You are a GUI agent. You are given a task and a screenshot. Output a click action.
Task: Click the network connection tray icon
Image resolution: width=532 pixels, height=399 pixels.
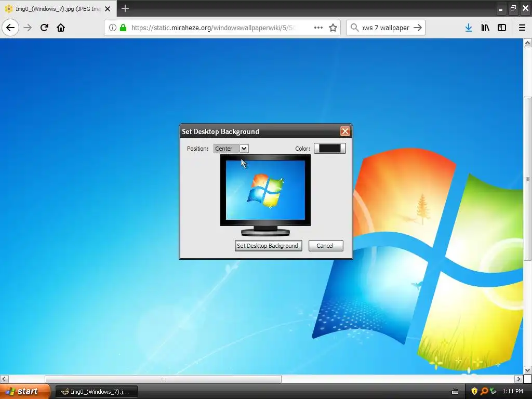pyautogui.click(x=493, y=391)
